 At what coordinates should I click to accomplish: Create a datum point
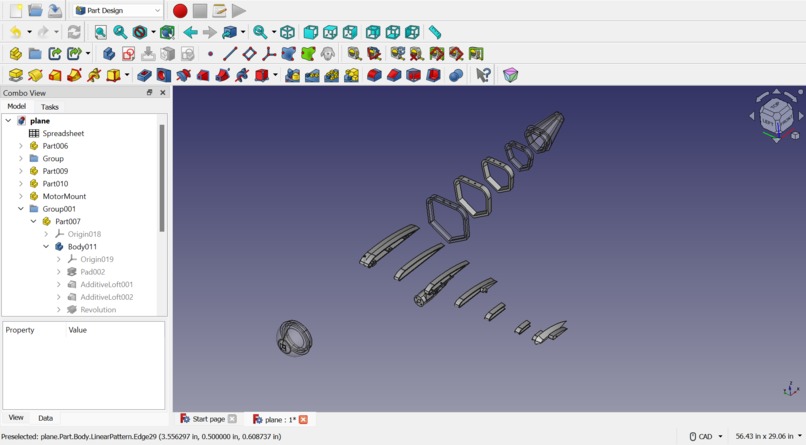coord(210,53)
